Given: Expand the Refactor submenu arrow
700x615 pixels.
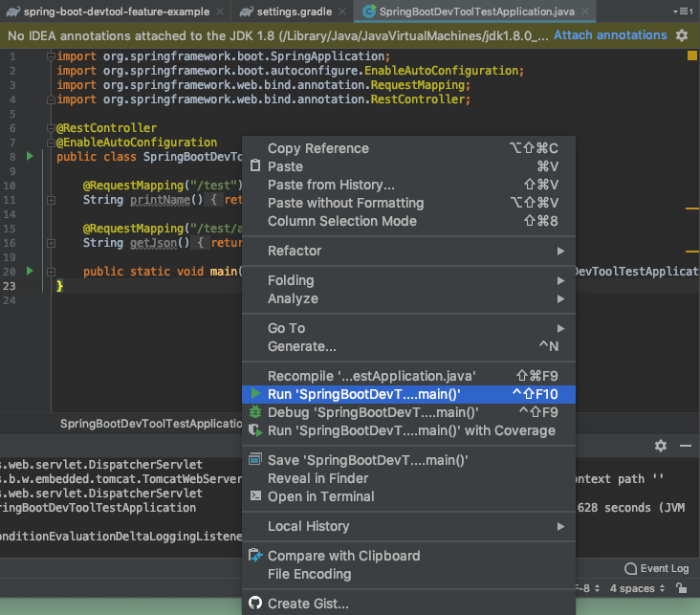Looking at the screenshot, I should (560, 251).
